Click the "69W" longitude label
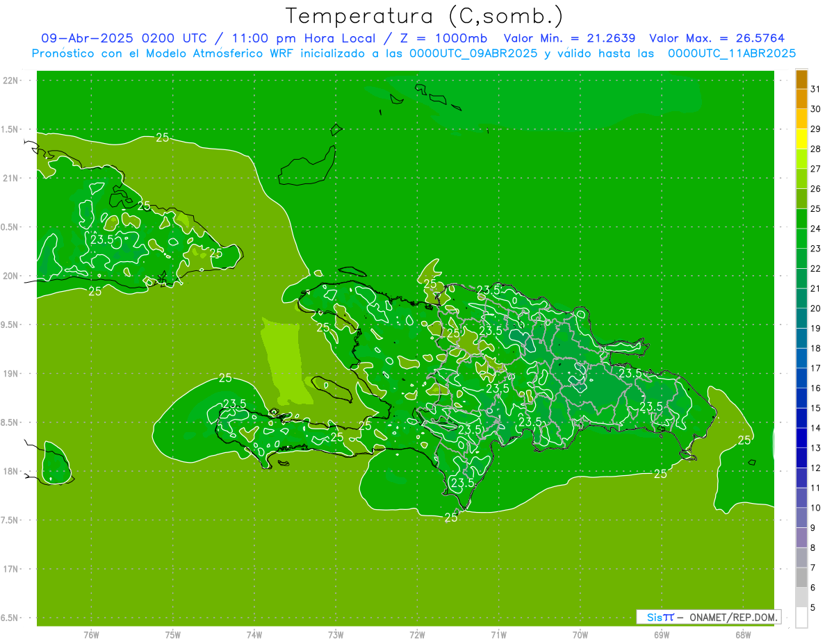 (x=662, y=635)
